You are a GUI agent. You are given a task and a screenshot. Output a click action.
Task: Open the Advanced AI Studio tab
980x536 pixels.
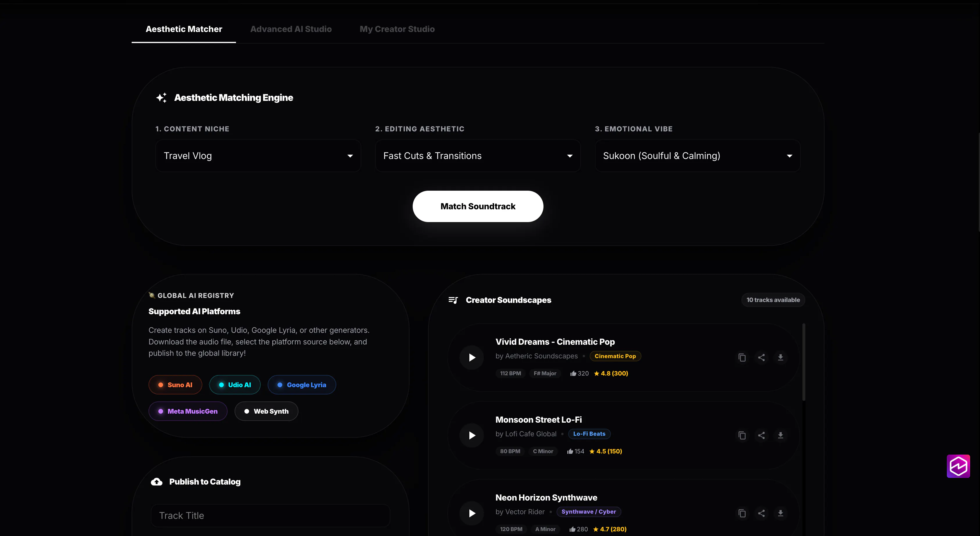click(291, 29)
